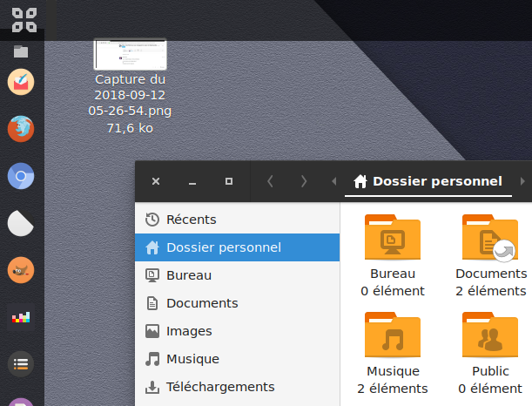532x406 pixels.
Task: Launch Chromium browser from the dock
Action: 21,177
